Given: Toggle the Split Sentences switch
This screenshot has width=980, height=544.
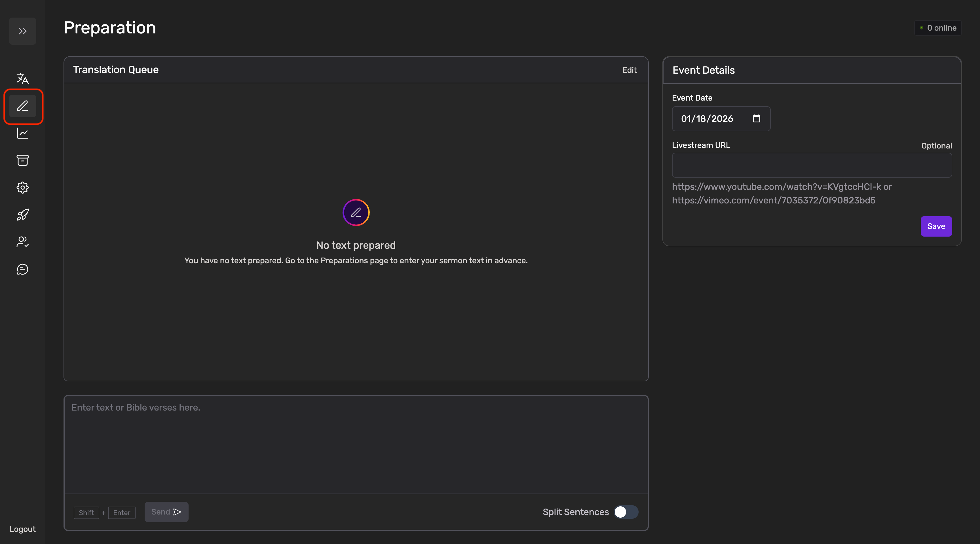Looking at the screenshot, I should coord(626,512).
